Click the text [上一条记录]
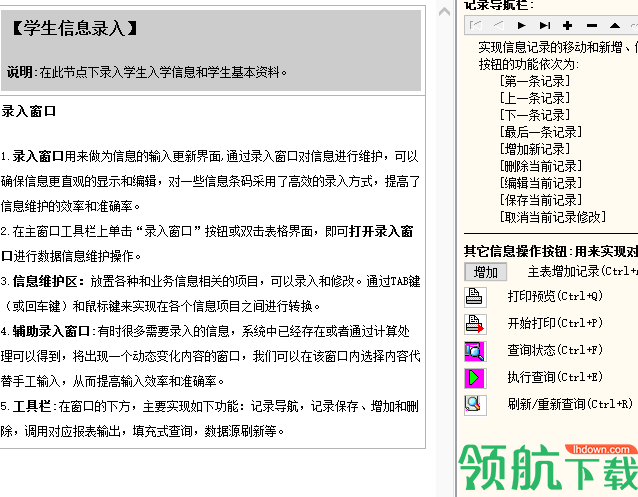 pyautogui.click(x=535, y=98)
